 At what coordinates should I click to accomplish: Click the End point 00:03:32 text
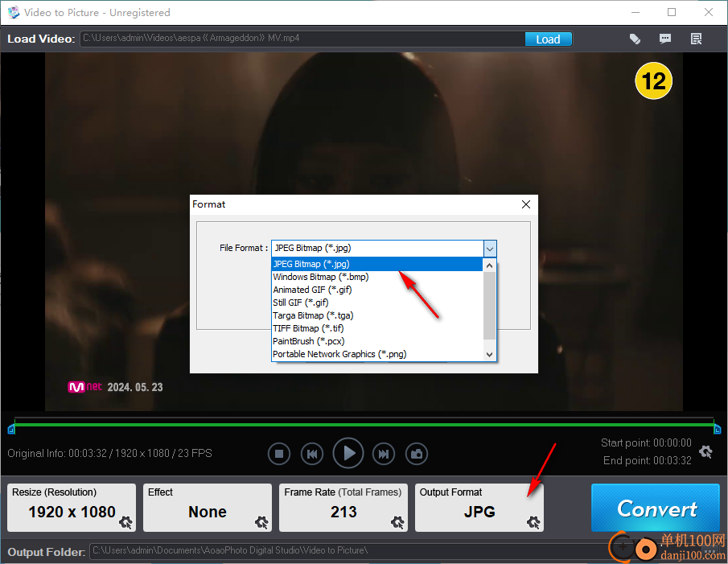pyautogui.click(x=648, y=460)
